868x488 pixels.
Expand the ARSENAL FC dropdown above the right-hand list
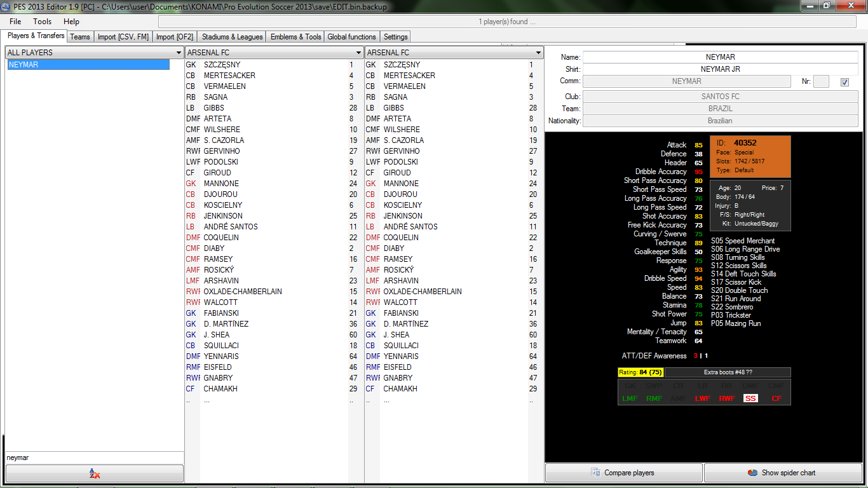(538, 53)
